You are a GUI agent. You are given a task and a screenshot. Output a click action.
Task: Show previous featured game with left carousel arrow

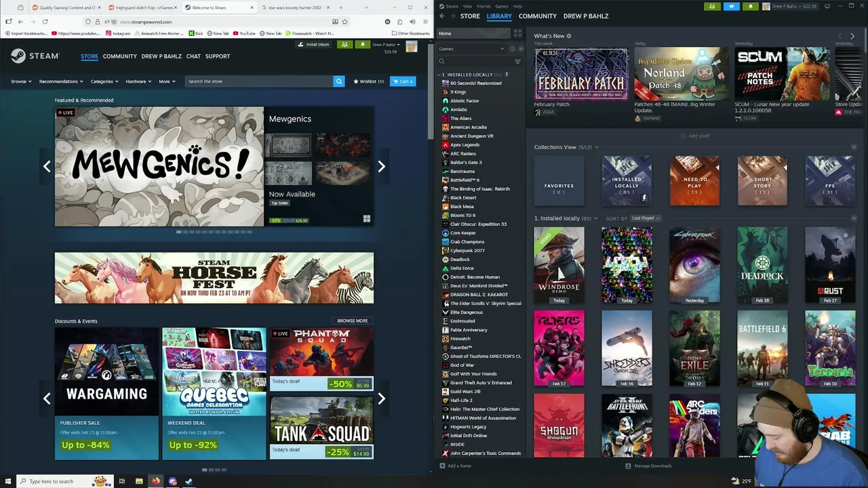pos(47,166)
